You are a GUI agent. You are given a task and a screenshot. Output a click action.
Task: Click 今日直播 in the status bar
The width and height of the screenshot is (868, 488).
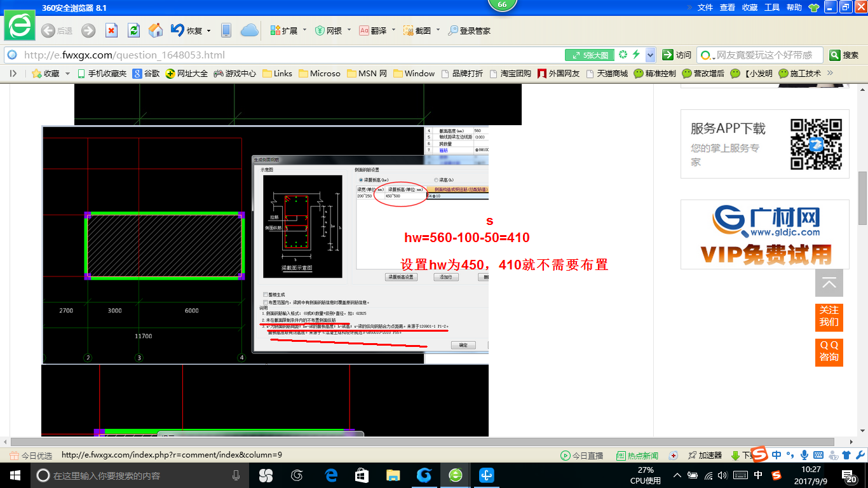pos(582,456)
